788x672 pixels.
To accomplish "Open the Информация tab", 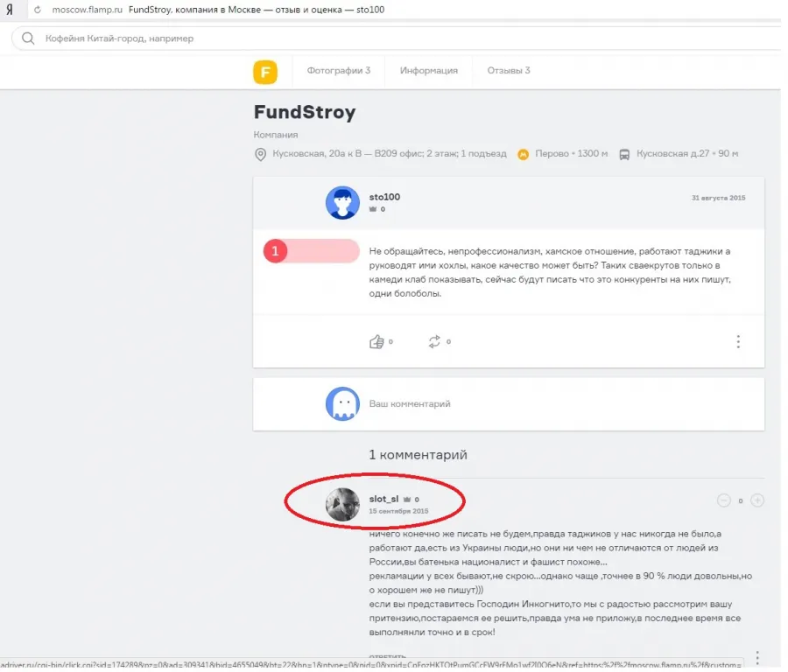I will coord(429,71).
